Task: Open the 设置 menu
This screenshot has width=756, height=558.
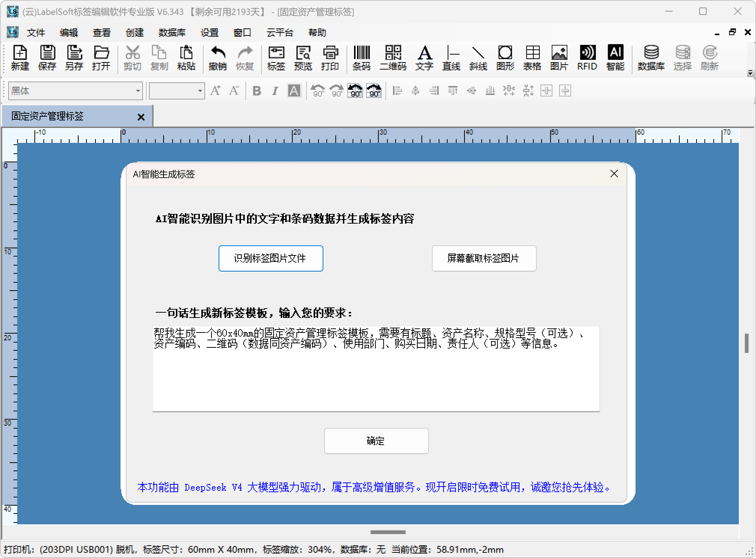Action: pos(210,33)
